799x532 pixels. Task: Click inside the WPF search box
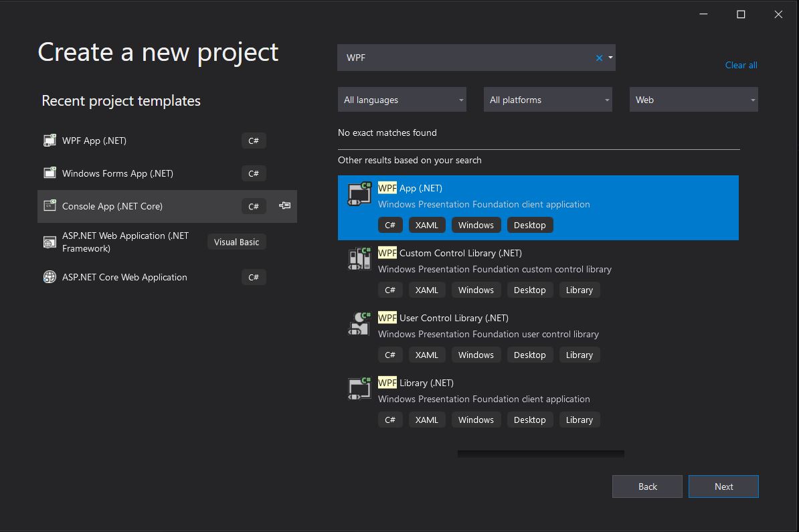(468, 58)
